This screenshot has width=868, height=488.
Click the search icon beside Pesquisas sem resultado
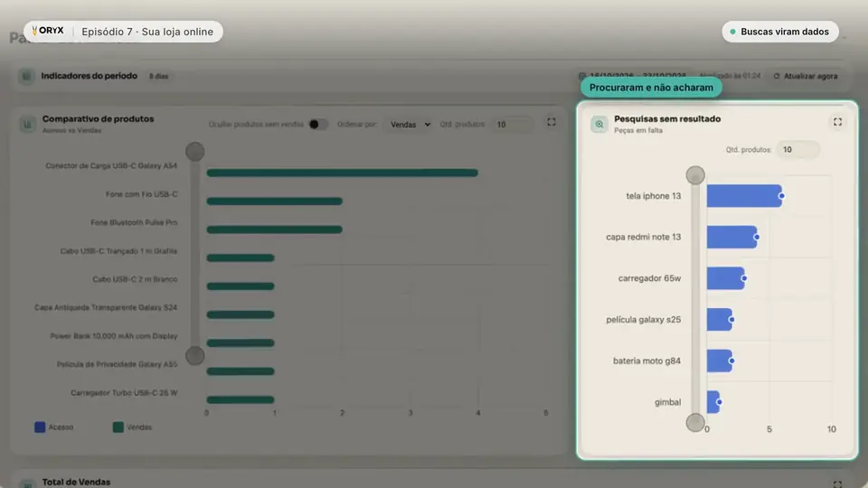[599, 124]
